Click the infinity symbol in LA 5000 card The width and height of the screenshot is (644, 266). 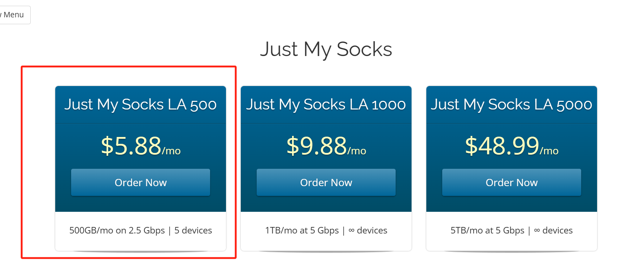click(537, 231)
